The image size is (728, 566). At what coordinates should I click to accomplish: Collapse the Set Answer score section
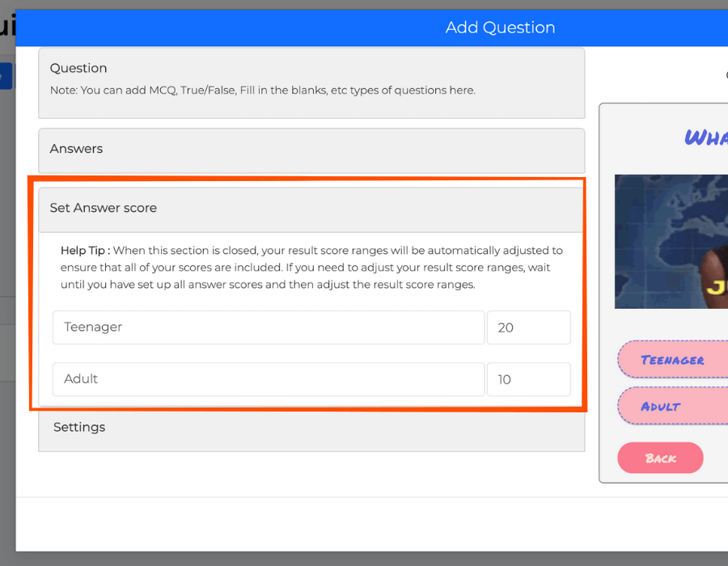click(x=311, y=209)
